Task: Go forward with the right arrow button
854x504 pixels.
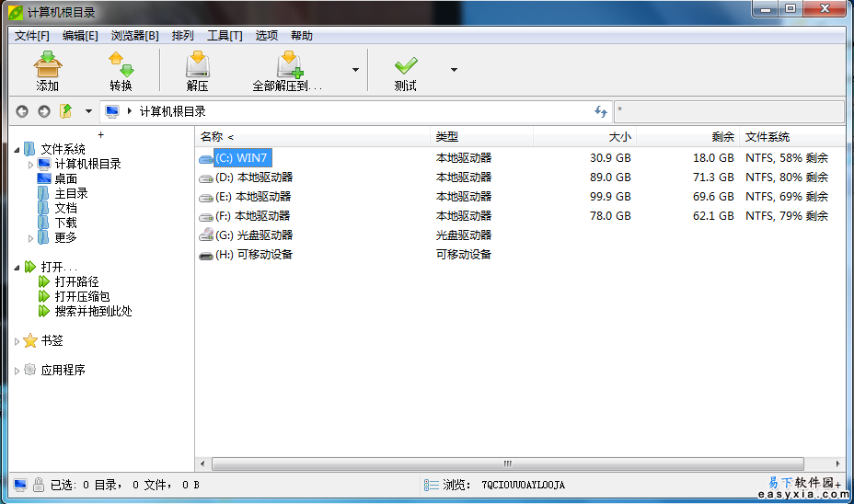Action: pyautogui.click(x=44, y=111)
